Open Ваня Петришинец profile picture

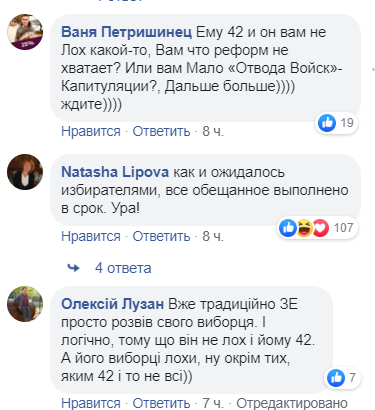tap(25, 32)
